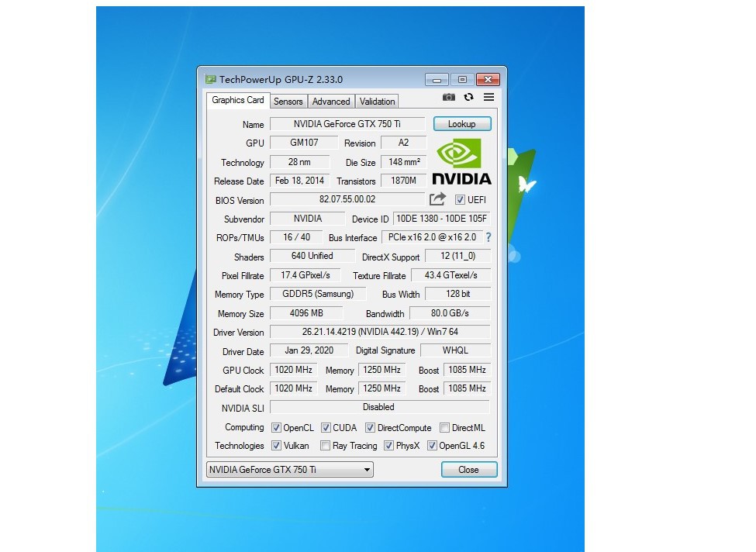The width and height of the screenshot is (756, 552).
Task: Click the Digital Signature field WHQL
Action: 456,350
